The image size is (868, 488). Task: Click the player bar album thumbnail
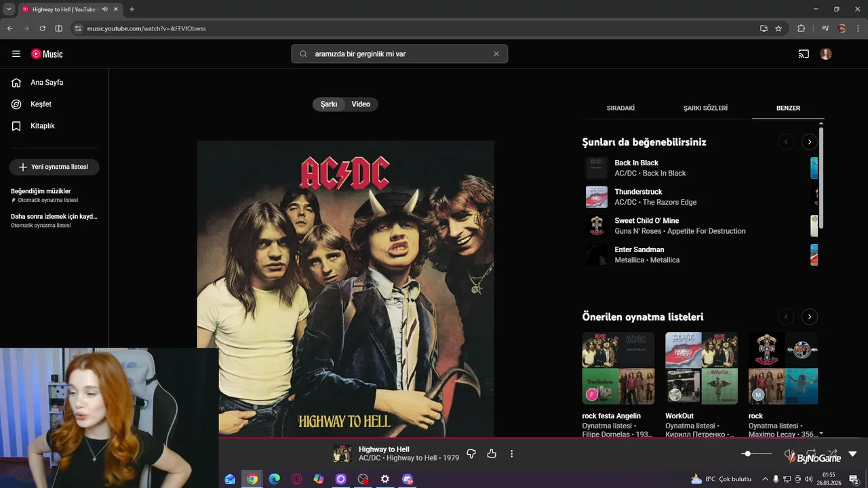pos(342,453)
